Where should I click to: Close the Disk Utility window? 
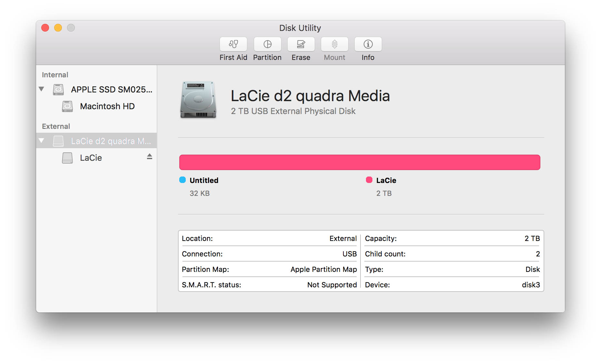45,28
